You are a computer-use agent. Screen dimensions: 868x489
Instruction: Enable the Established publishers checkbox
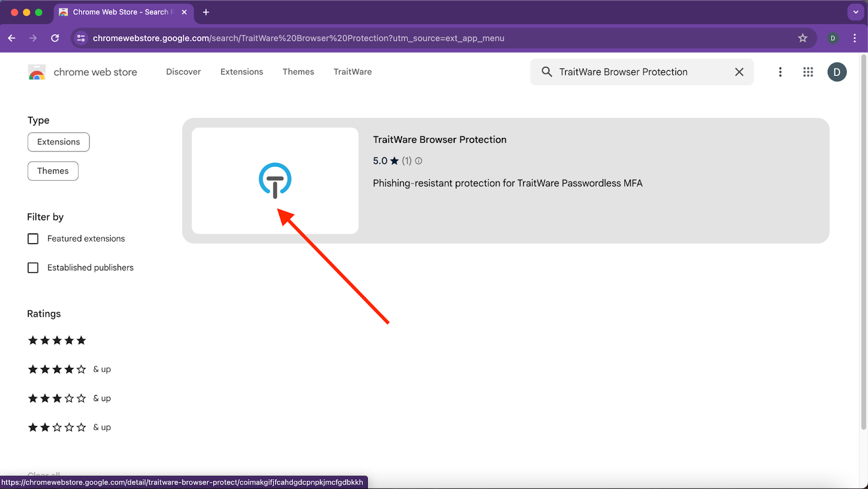click(33, 268)
